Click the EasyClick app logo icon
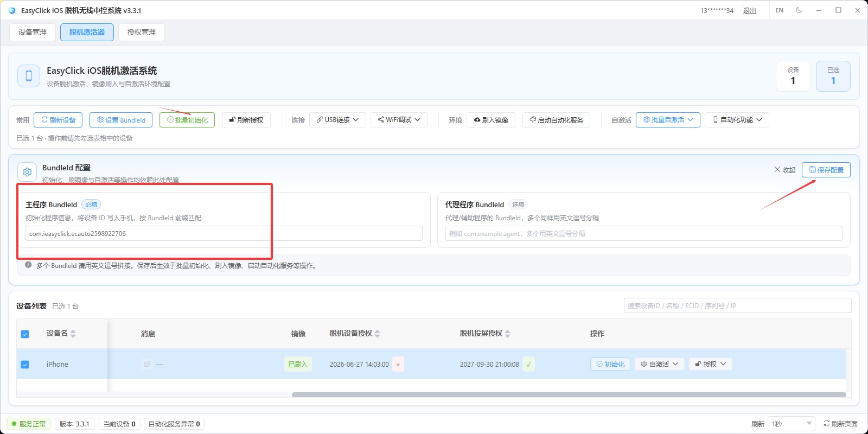The height and width of the screenshot is (434, 868). 12,10
